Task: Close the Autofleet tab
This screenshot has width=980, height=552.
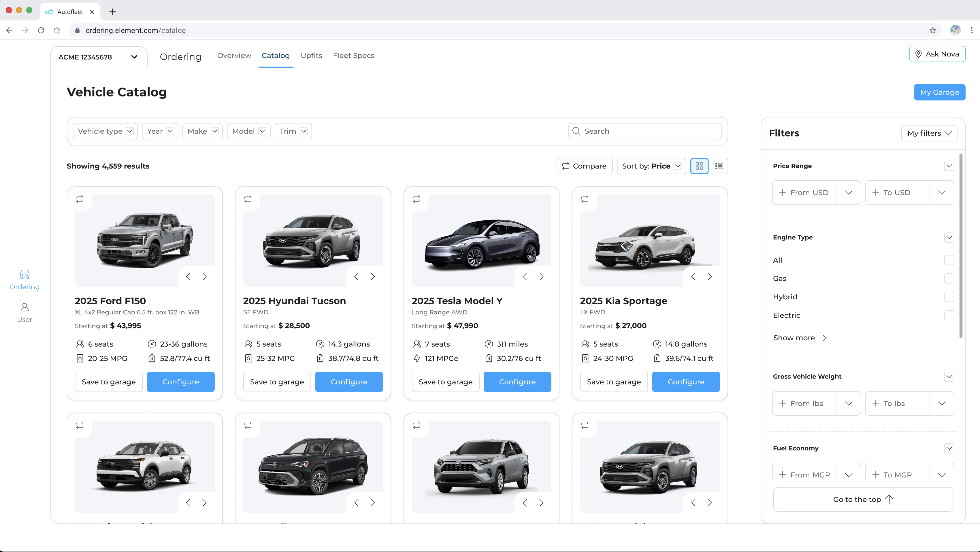Action: coord(92,12)
